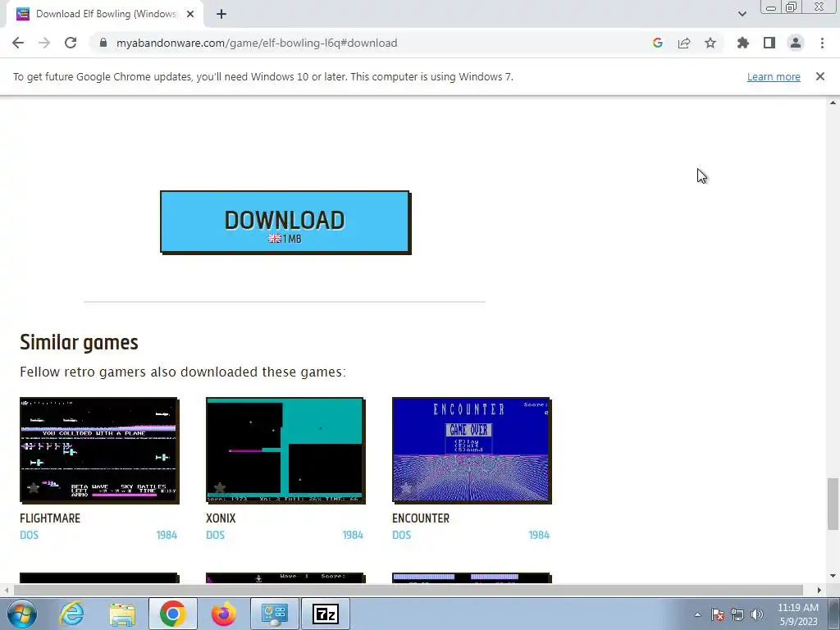Image resolution: width=840 pixels, height=630 pixels.
Task: View site information lock icon
Action: (x=103, y=43)
